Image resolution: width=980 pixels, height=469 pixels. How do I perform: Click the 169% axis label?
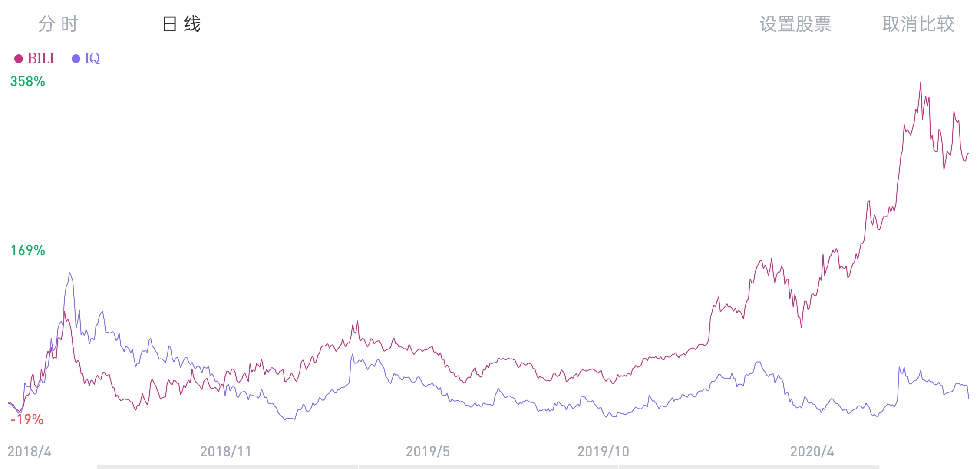pyautogui.click(x=28, y=250)
